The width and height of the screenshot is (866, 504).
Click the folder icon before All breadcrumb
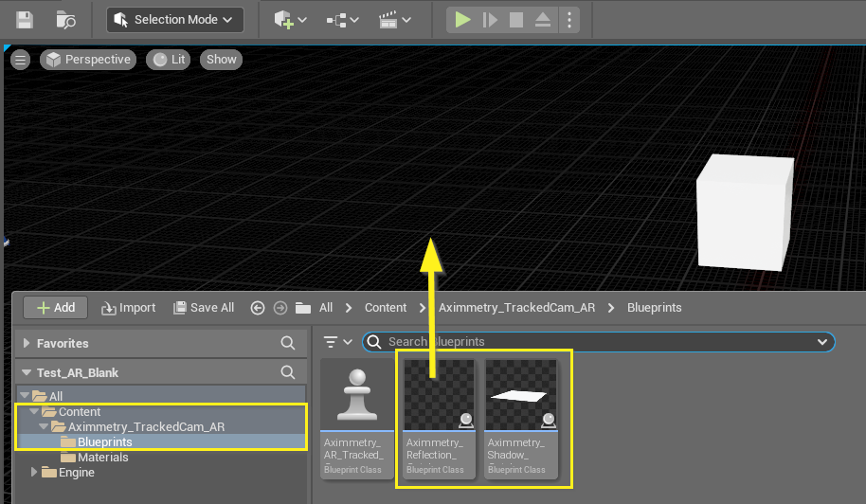[x=303, y=308]
